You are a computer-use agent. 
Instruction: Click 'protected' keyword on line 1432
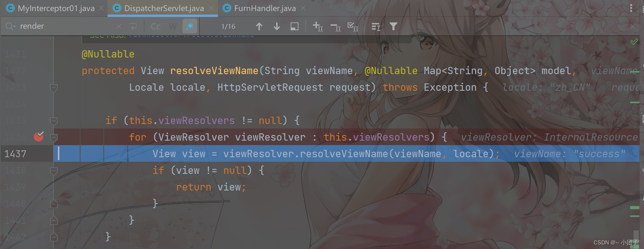pyautogui.click(x=108, y=71)
